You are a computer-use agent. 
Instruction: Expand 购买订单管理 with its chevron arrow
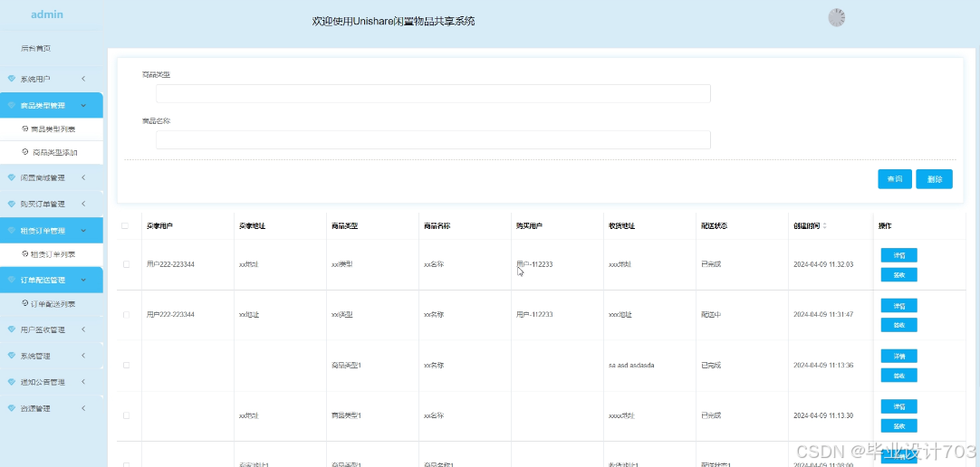pyautogui.click(x=83, y=205)
